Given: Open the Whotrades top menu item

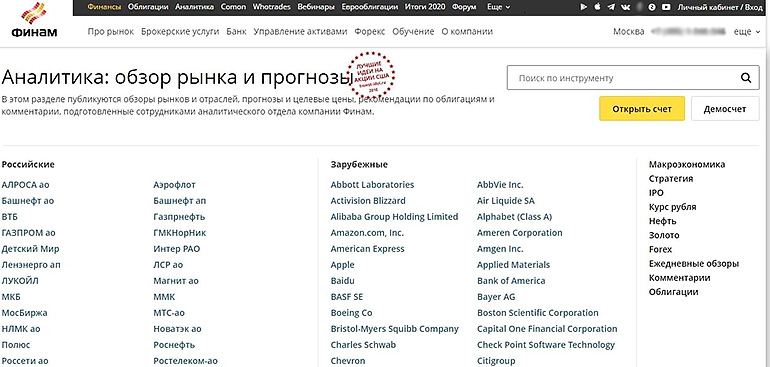Looking at the screenshot, I should coord(272,7).
